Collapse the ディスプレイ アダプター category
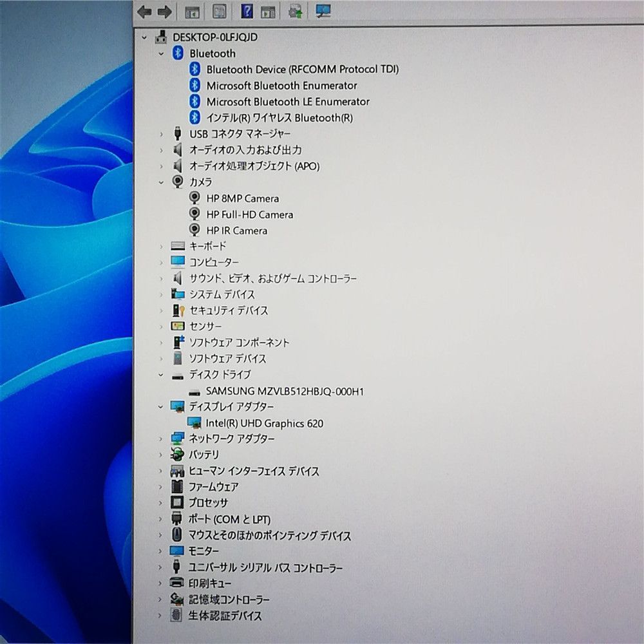The image size is (644, 644). (x=160, y=407)
